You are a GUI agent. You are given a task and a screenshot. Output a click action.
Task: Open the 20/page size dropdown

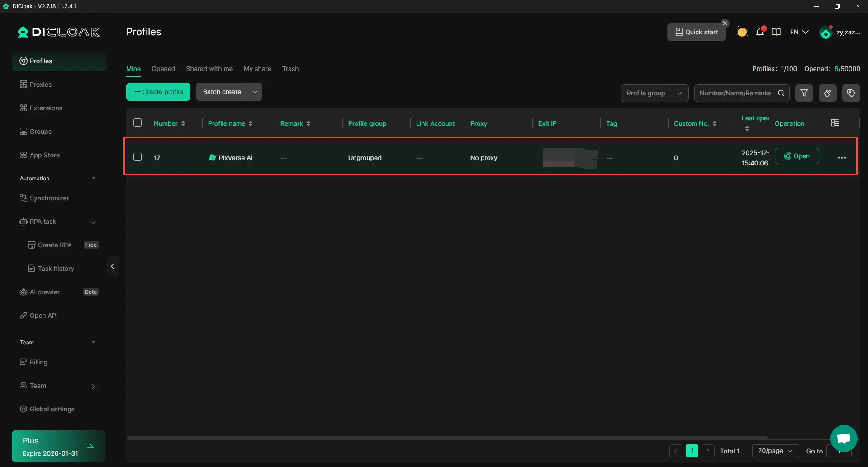click(x=775, y=451)
